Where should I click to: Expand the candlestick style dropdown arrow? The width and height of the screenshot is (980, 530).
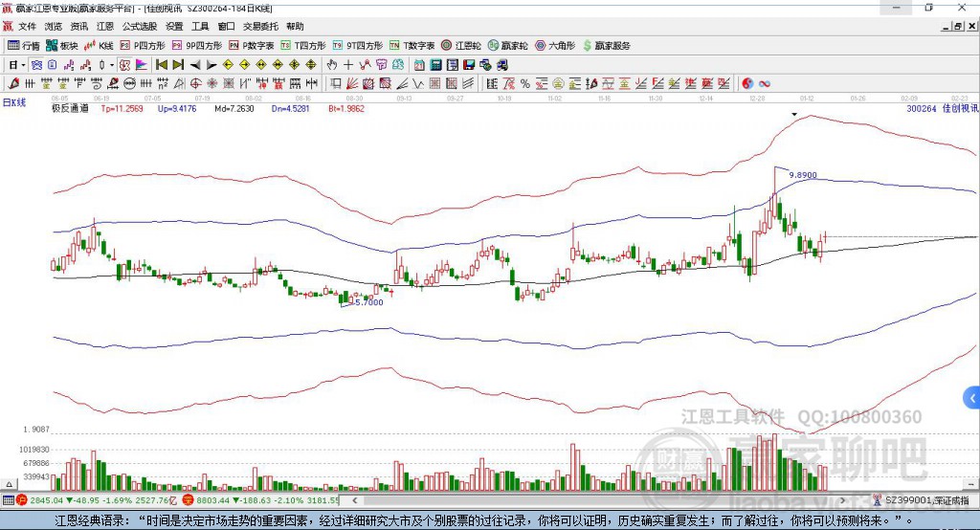coord(112,65)
